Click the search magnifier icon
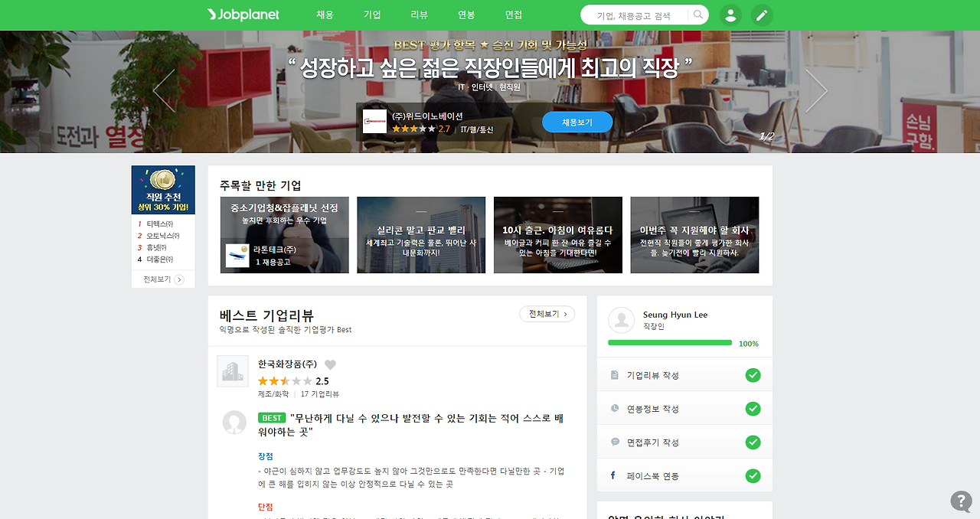980x519 pixels. [697, 14]
